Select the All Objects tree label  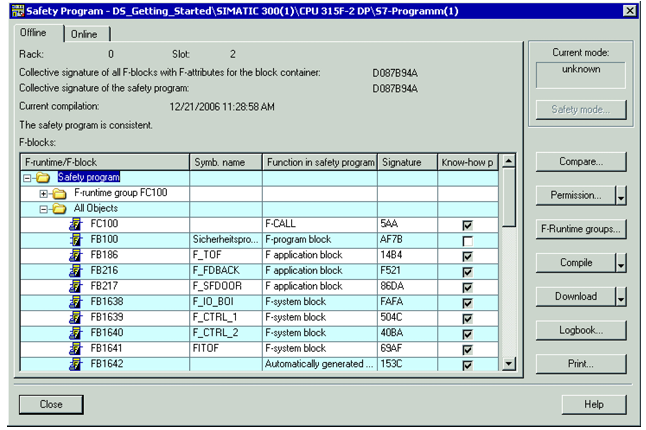96,208
